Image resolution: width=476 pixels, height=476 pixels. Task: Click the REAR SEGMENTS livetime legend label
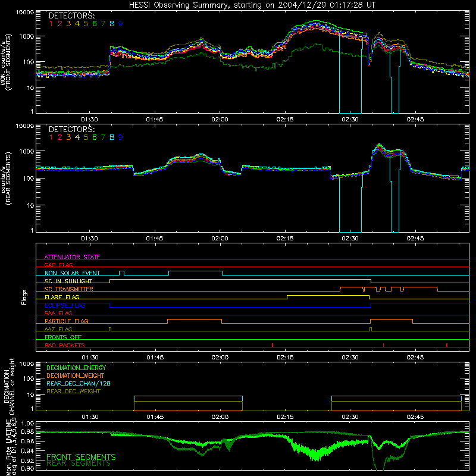click(x=79, y=464)
